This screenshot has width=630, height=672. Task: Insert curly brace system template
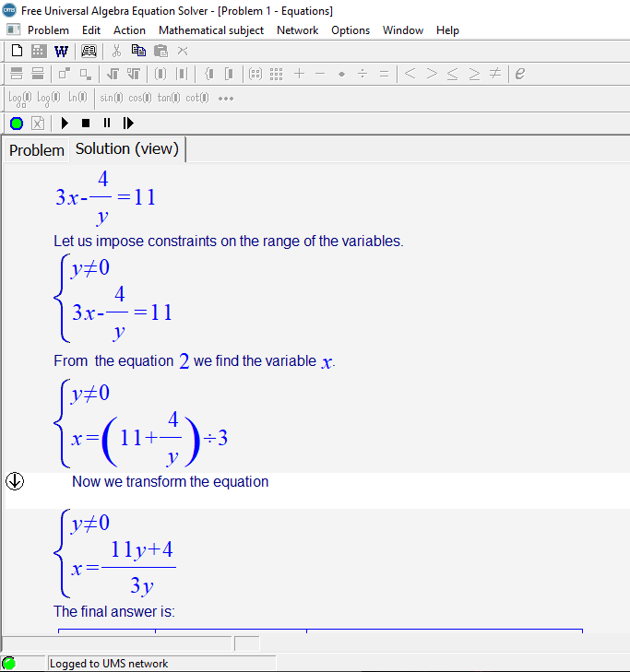[x=208, y=74]
